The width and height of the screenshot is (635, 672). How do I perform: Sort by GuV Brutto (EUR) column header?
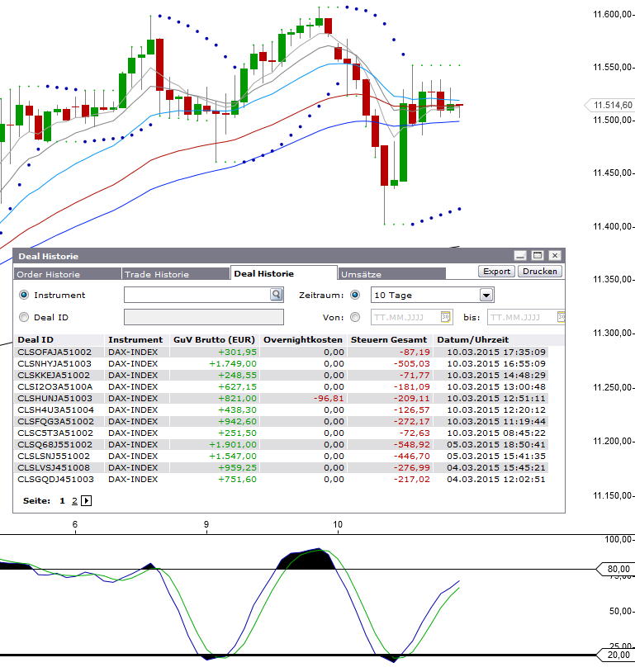pyautogui.click(x=214, y=340)
